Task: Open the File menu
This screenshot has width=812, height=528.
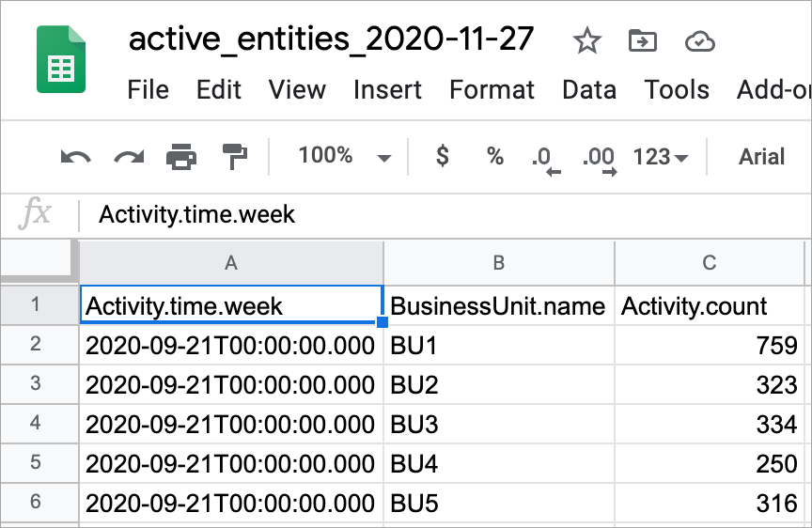Action: 148,90
